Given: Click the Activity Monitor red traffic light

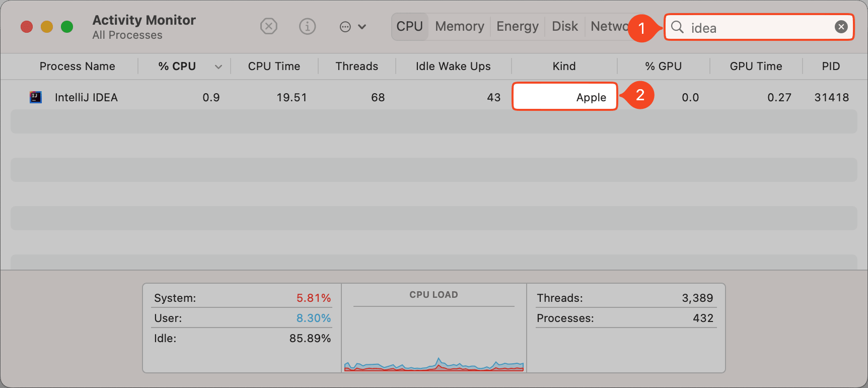Looking at the screenshot, I should (27, 26).
